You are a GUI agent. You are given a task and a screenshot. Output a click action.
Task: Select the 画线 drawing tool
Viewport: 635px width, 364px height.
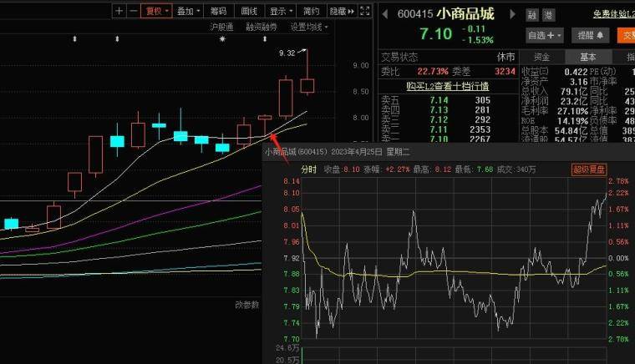249,11
